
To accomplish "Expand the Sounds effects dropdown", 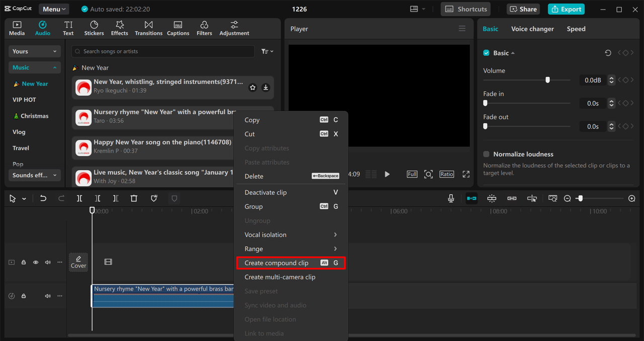I will click(x=35, y=175).
